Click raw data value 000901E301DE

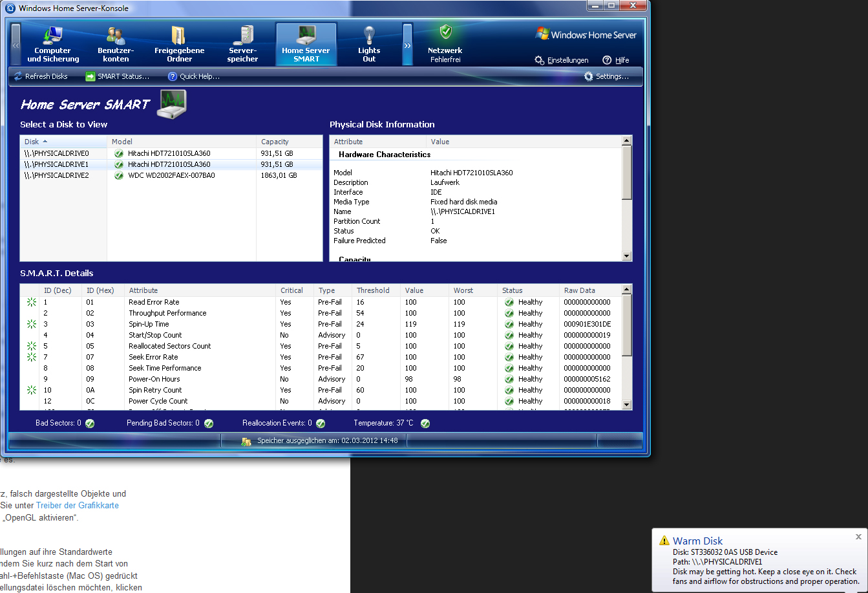pyautogui.click(x=587, y=324)
